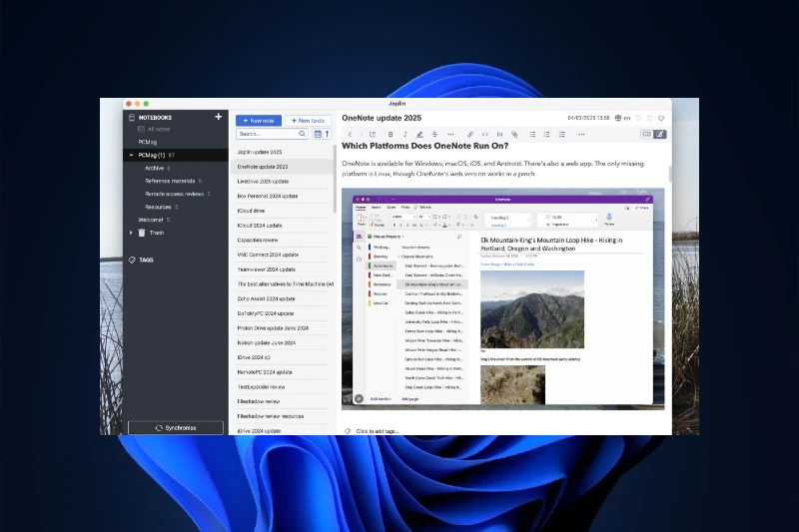Insert a numbered list

point(546,135)
